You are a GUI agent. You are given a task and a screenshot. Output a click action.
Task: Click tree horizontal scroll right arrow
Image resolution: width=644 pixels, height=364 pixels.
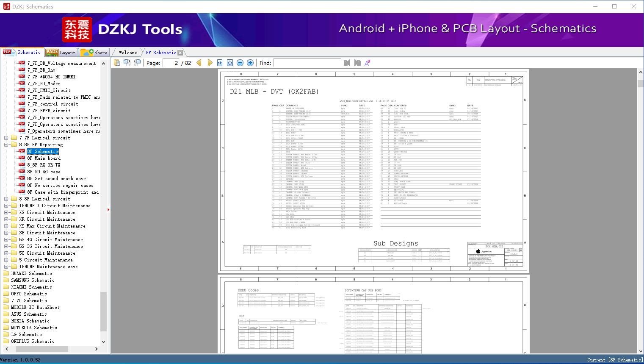pos(97,349)
